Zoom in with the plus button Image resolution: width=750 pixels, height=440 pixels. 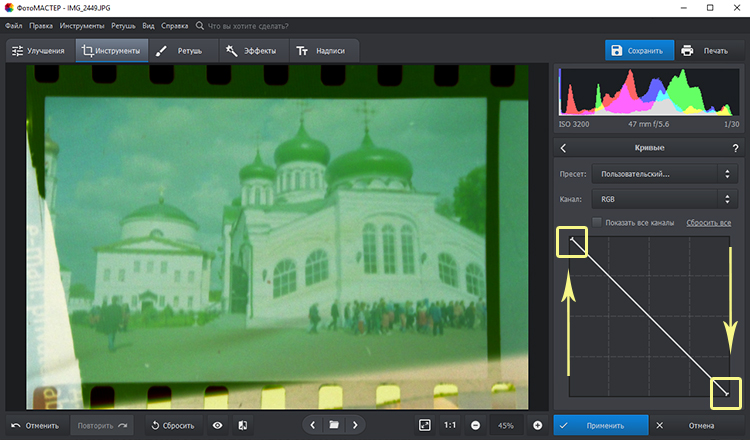(537, 425)
